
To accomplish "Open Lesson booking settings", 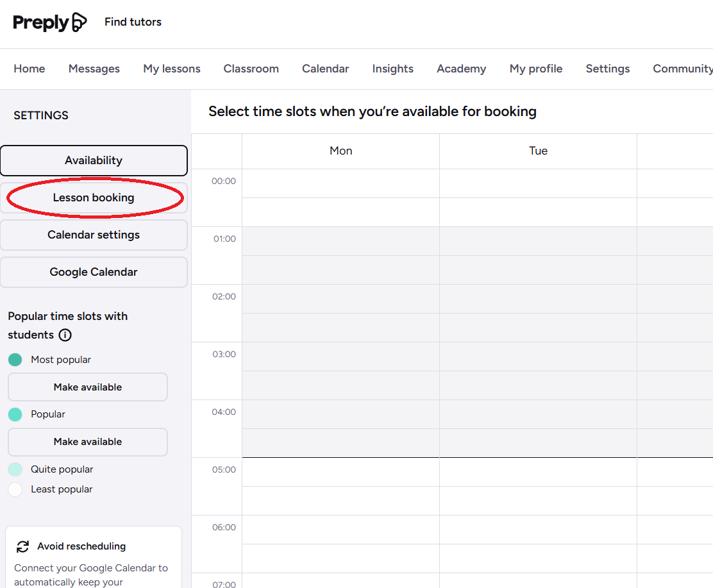I will coord(94,197).
